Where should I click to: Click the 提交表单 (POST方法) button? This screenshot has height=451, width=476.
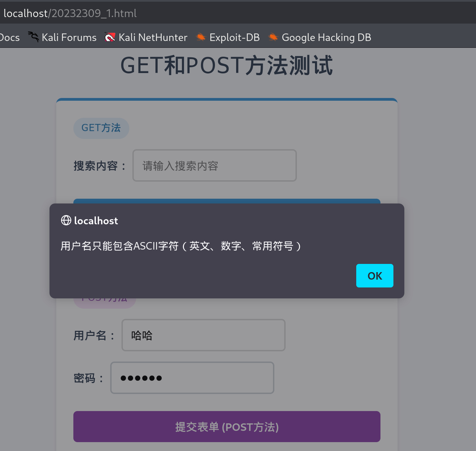click(227, 427)
